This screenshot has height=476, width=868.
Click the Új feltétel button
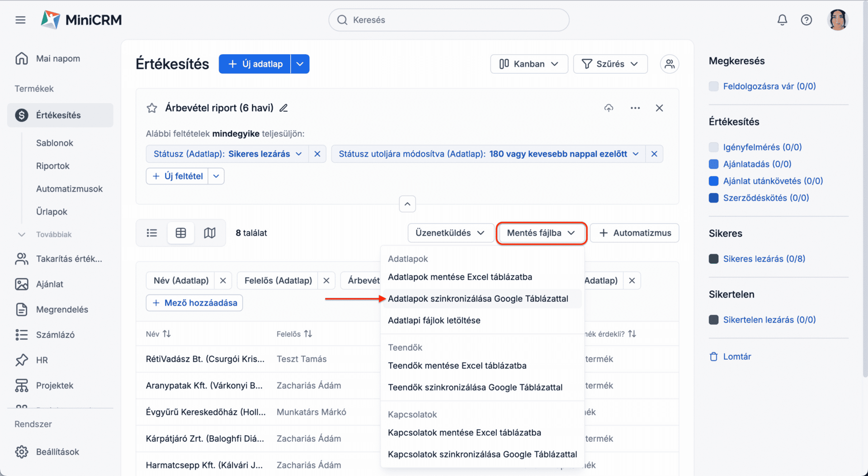tap(177, 176)
